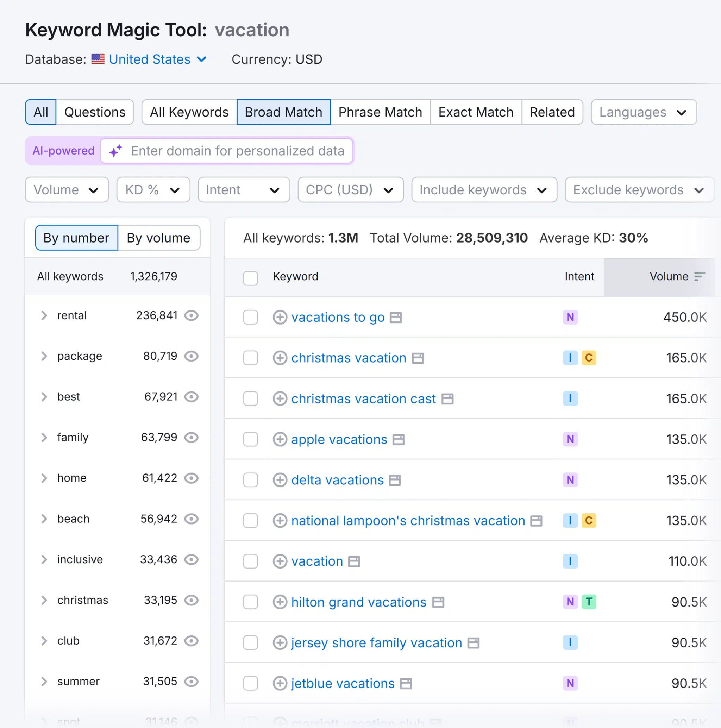Click the Keyword column header
721x728 pixels.
click(x=295, y=277)
